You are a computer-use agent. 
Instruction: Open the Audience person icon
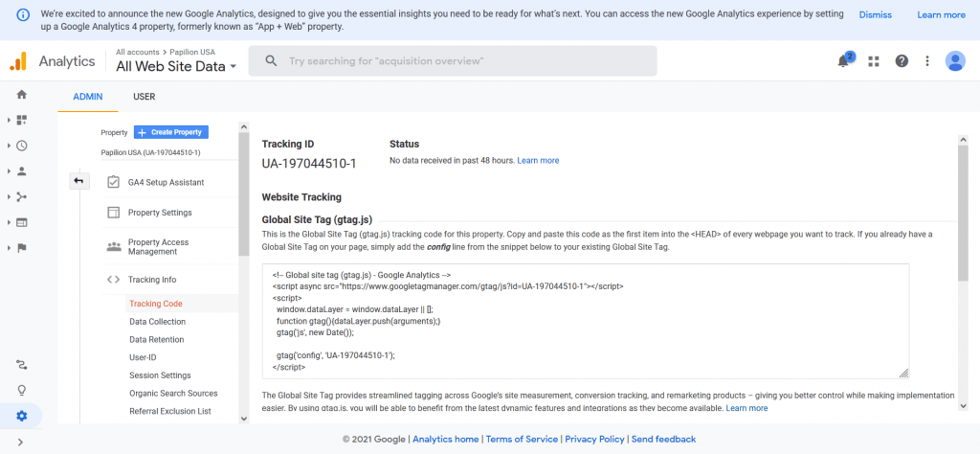[x=22, y=171]
